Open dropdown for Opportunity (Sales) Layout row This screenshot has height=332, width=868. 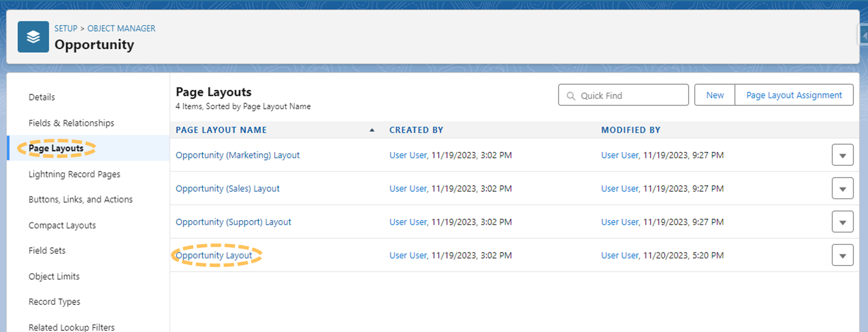tap(842, 189)
